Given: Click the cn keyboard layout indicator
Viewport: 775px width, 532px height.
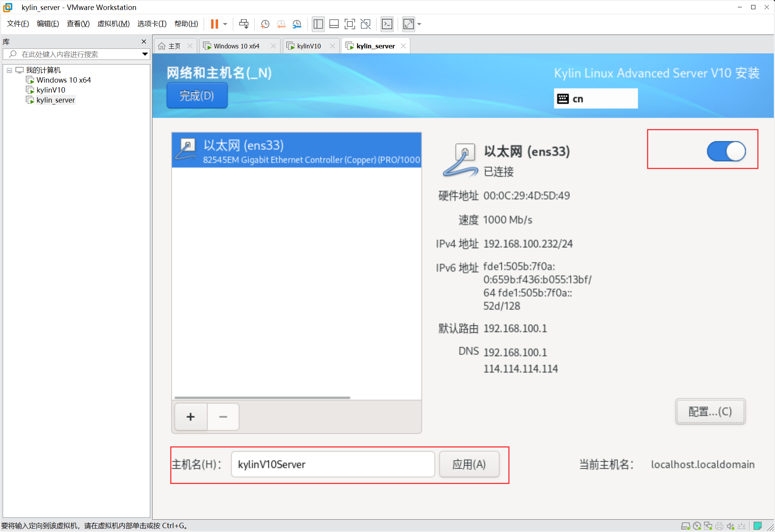Looking at the screenshot, I should pos(596,99).
